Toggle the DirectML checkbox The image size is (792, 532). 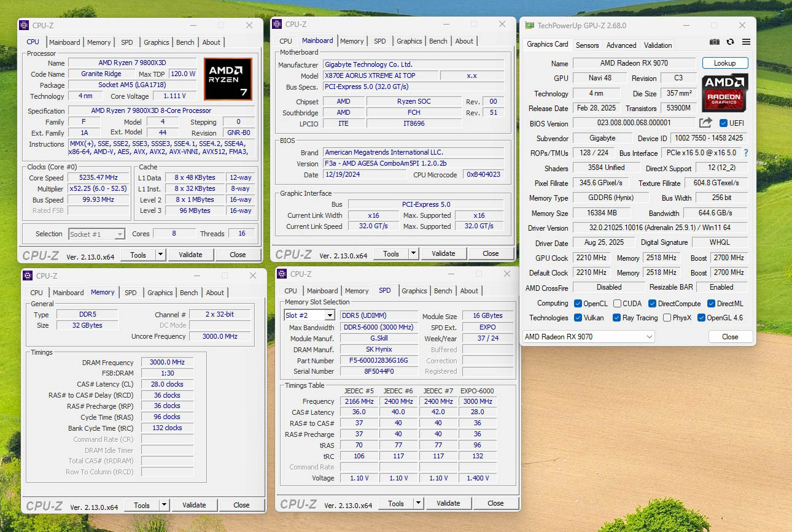(x=711, y=303)
